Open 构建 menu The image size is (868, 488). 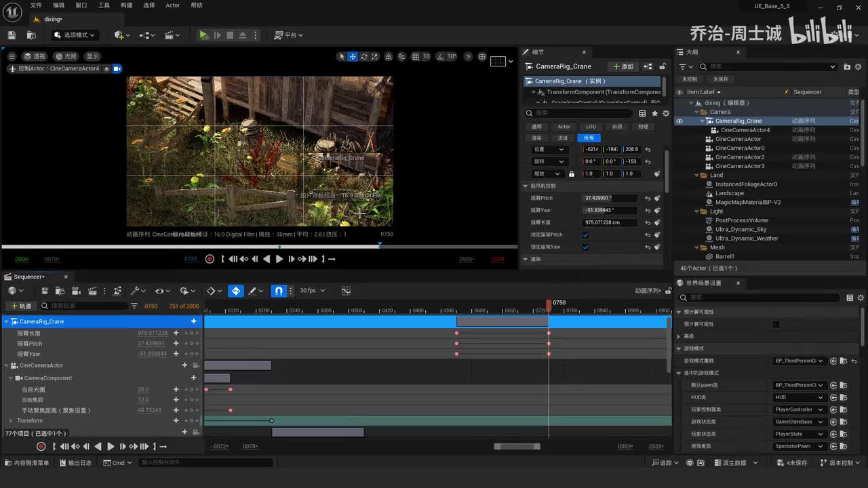click(126, 5)
